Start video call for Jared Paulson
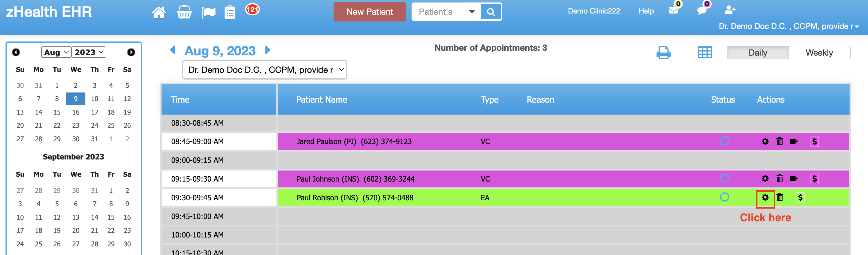Viewport: 868px width, 255px height. pyautogui.click(x=794, y=142)
